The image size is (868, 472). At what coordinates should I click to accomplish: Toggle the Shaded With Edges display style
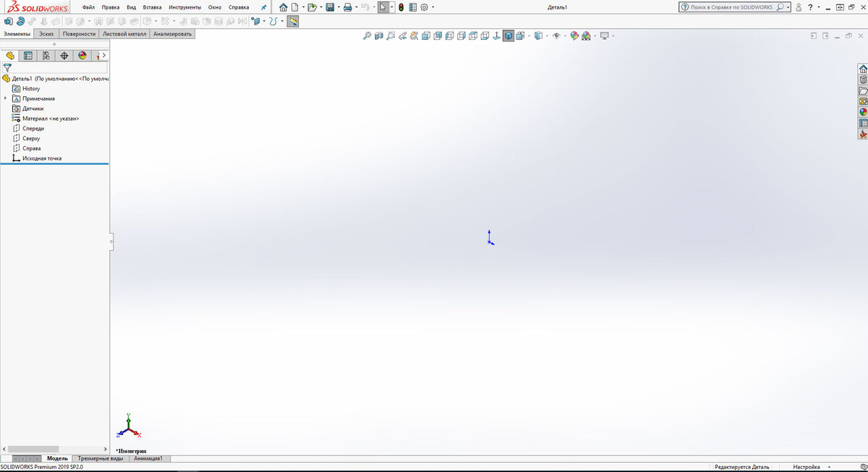click(x=509, y=35)
